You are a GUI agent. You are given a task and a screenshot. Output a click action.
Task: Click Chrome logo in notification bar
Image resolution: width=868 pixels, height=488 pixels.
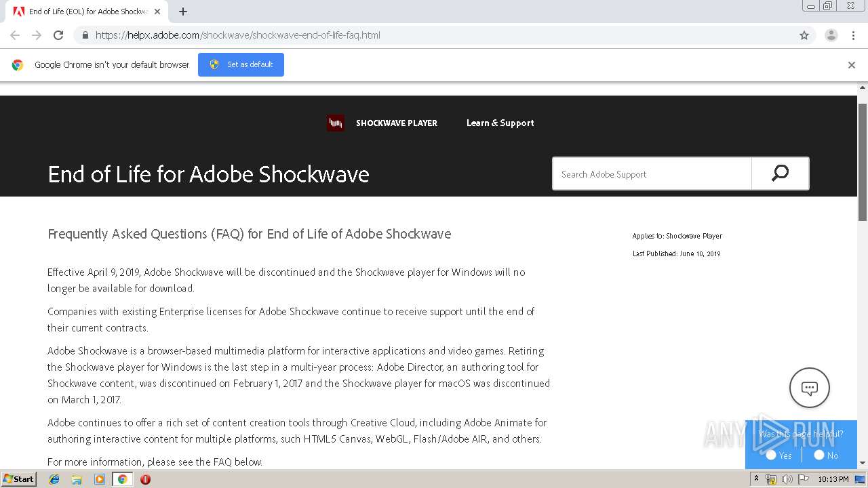click(18, 65)
